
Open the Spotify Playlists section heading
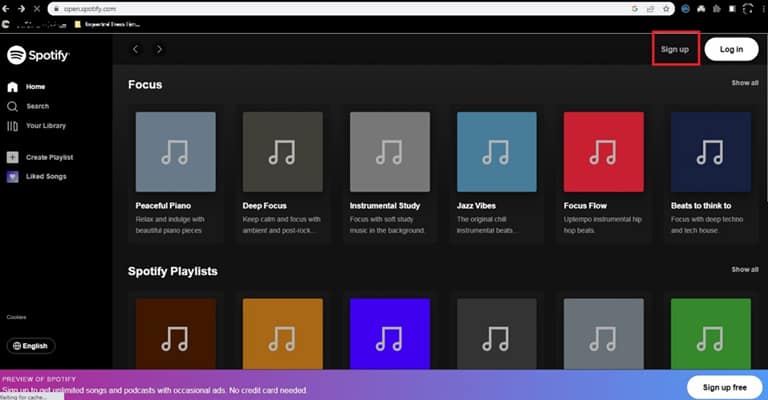click(x=172, y=271)
